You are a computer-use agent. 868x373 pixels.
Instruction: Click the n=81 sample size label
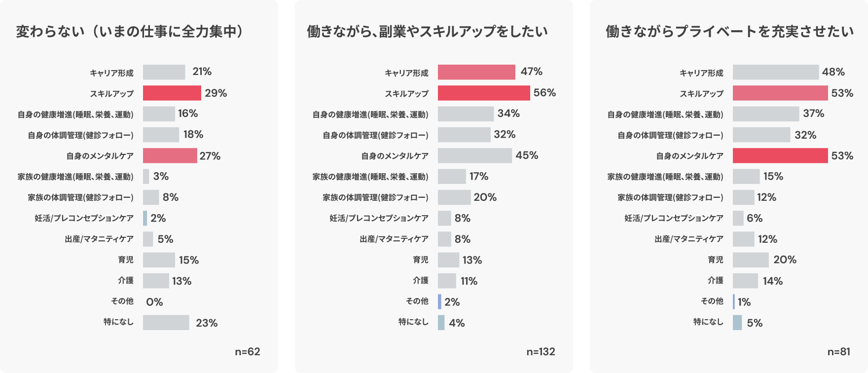[838, 352]
